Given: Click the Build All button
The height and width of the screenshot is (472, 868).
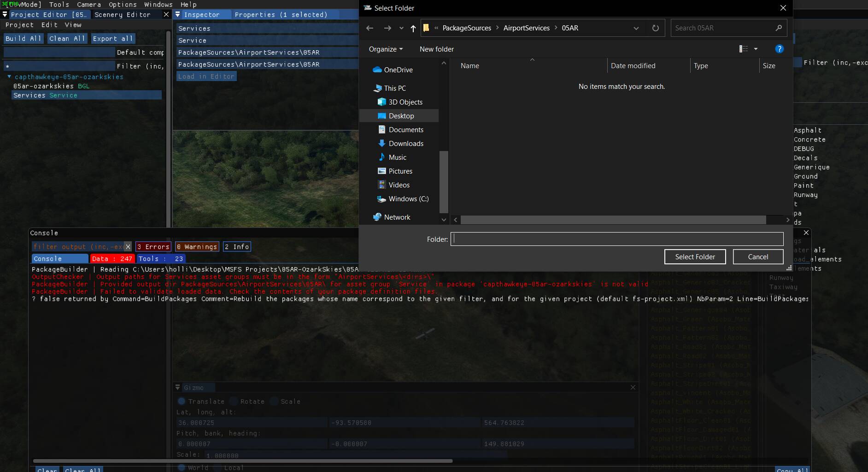Looking at the screenshot, I should point(23,39).
